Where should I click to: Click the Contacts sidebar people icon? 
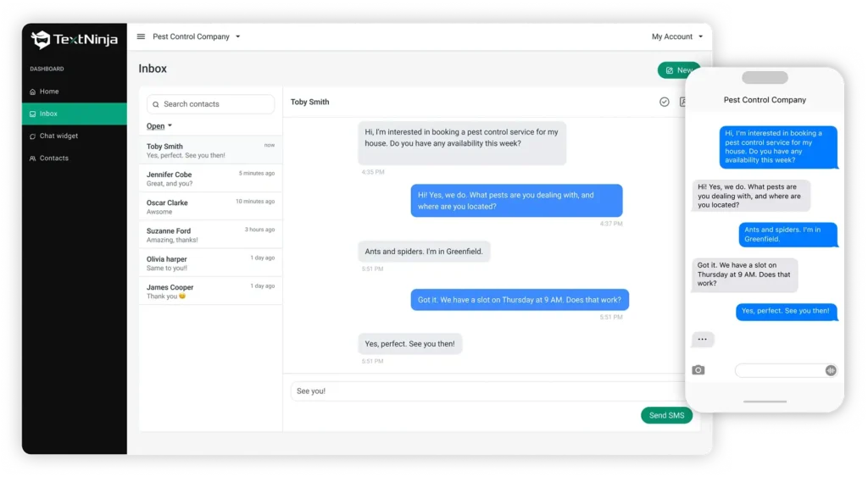coord(33,158)
